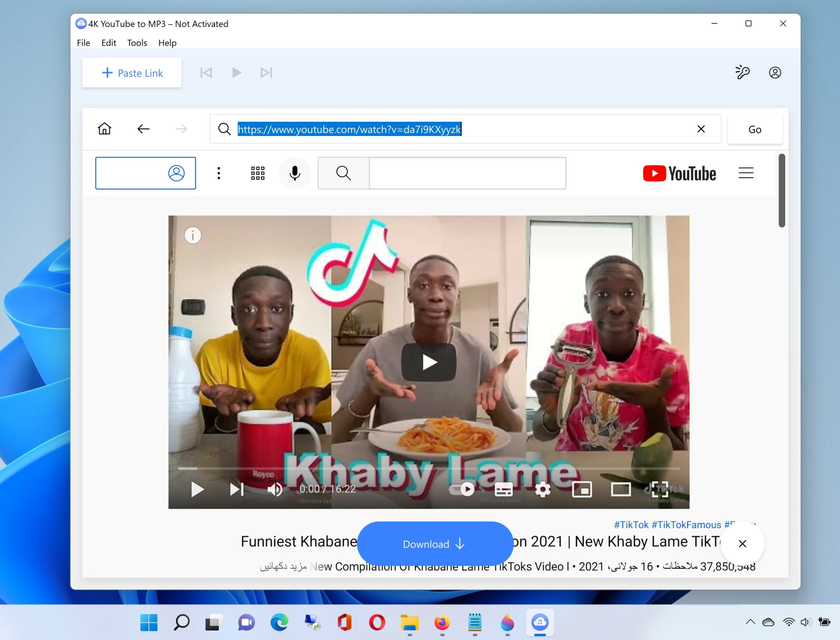Open the account profile icon in toolbar
The width and height of the screenshot is (840, 640).
[775, 72]
